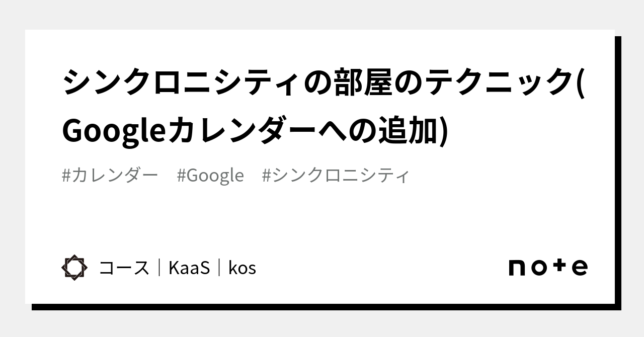
Task: Click title line "Googleカレンダーへの追加)"
Action: pyautogui.click(x=255, y=131)
